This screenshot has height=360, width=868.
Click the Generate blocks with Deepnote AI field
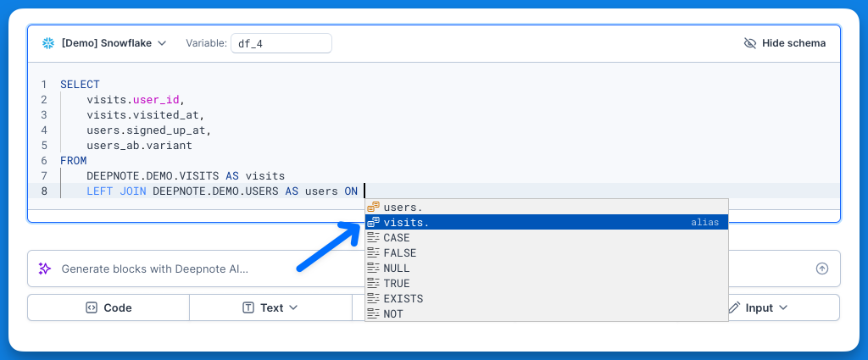point(433,269)
